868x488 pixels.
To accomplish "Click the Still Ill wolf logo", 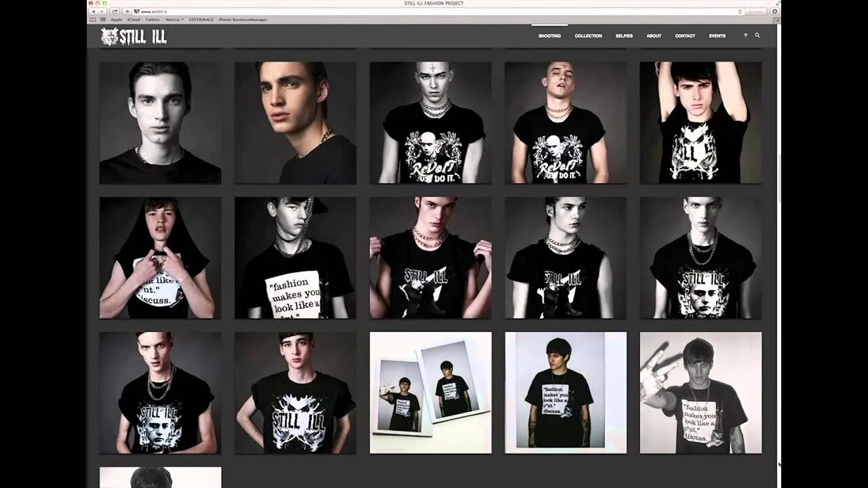I will [134, 36].
